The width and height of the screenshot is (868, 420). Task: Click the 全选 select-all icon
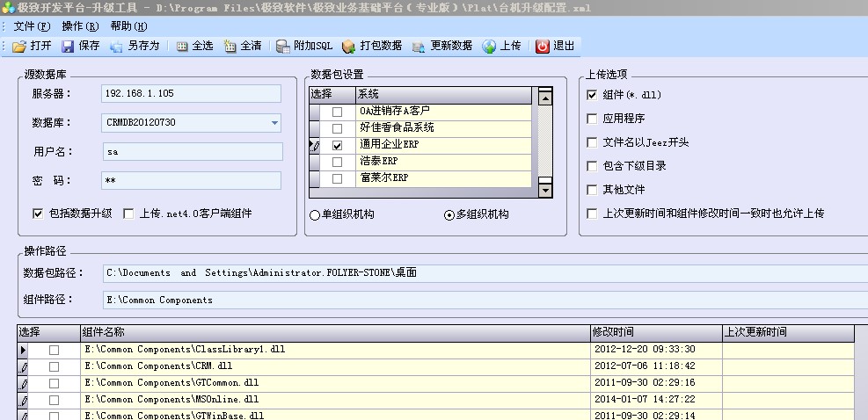pyautogui.click(x=182, y=47)
